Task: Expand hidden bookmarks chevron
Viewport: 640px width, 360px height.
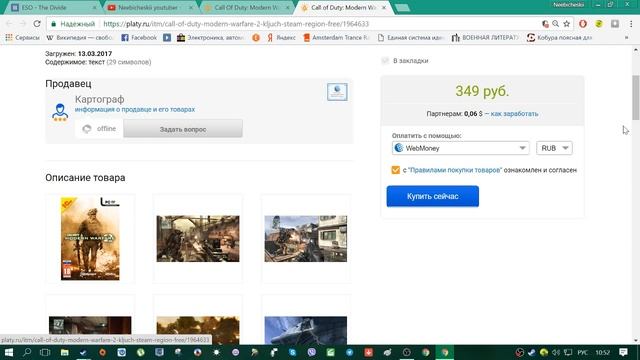Action: click(627, 38)
